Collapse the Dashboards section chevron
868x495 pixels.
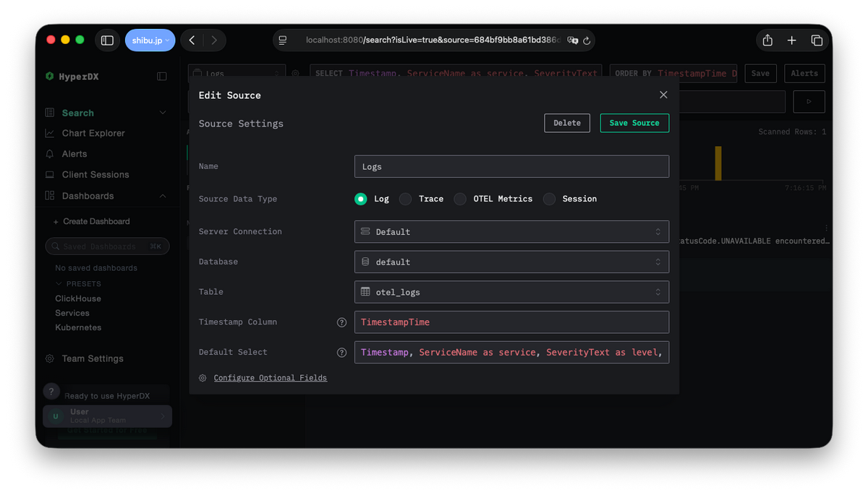pyautogui.click(x=163, y=196)
